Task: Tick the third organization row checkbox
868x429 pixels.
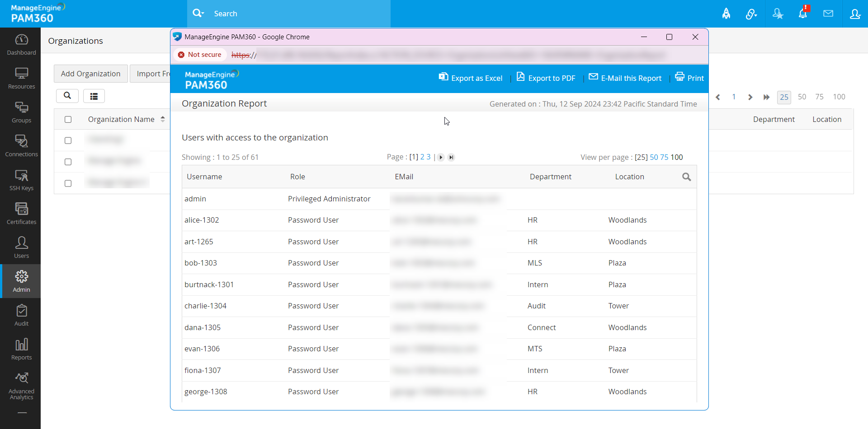Action: click(68, 183)
